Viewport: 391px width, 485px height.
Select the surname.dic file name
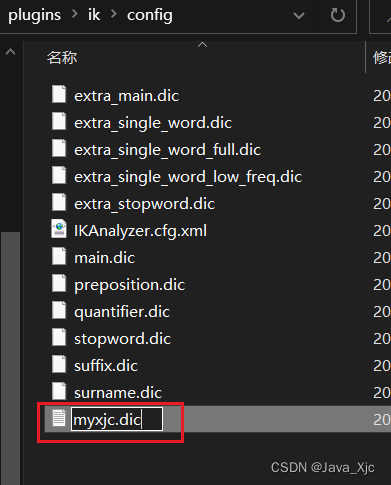click(118, 393)
